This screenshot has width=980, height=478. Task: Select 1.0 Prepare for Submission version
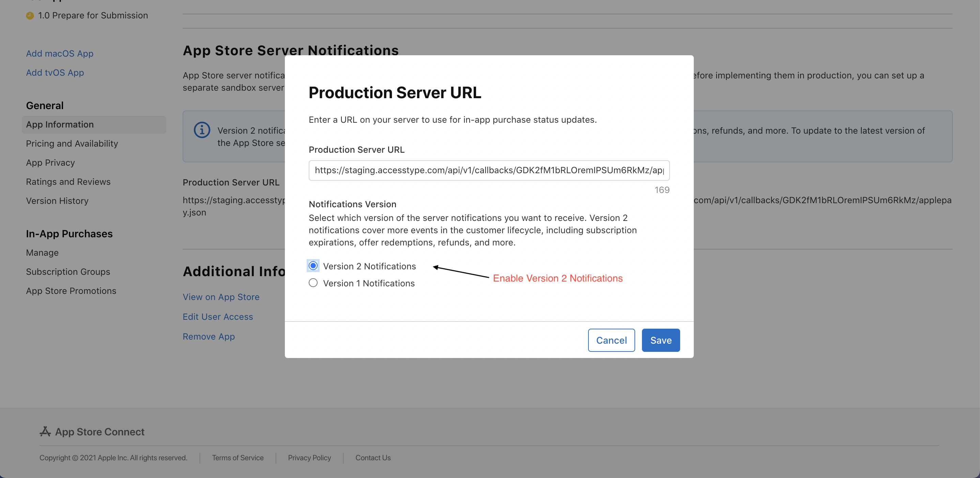point(93,15)
